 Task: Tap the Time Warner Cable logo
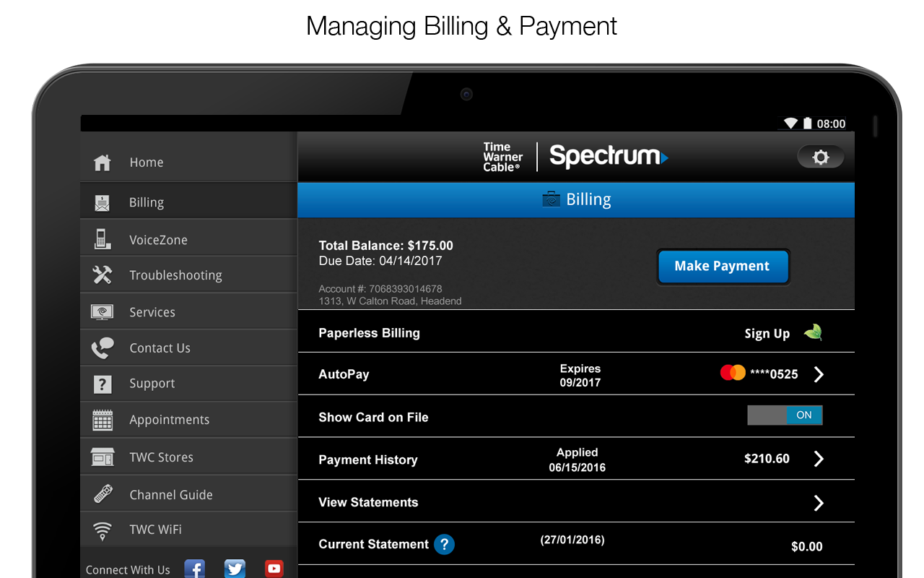point(502,157)
